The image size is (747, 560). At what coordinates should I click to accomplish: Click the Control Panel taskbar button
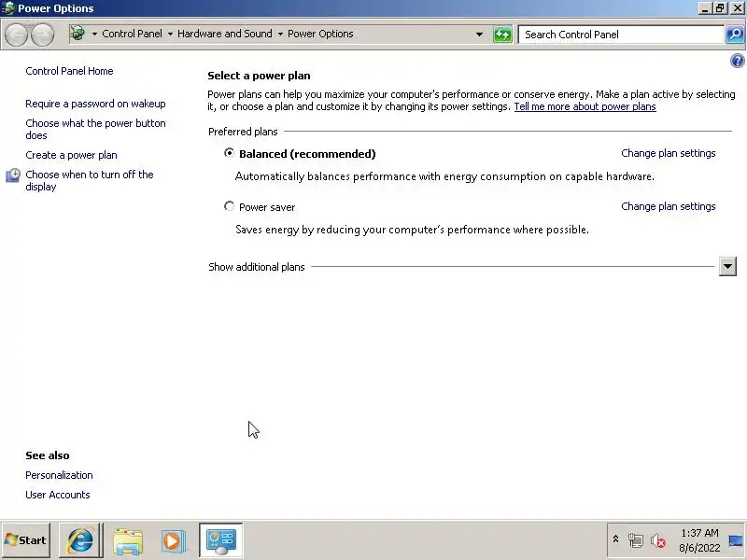coord(221,540)
